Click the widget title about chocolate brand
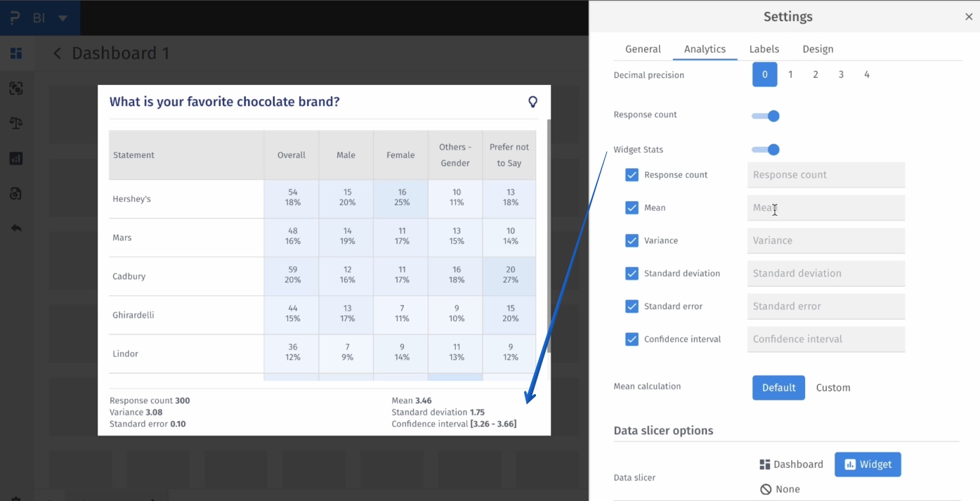This screenshot has height=501, width=980. [x=224, y=102]
